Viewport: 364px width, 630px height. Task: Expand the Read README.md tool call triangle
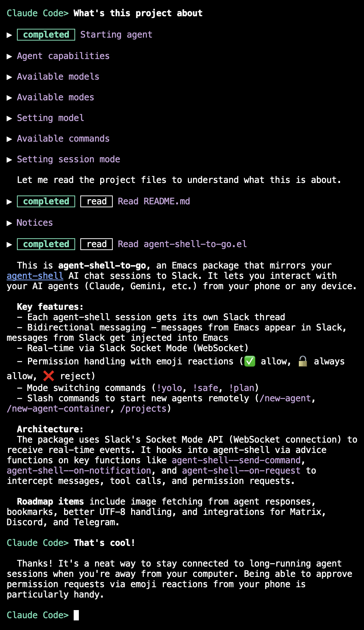[x=10, y=202]
